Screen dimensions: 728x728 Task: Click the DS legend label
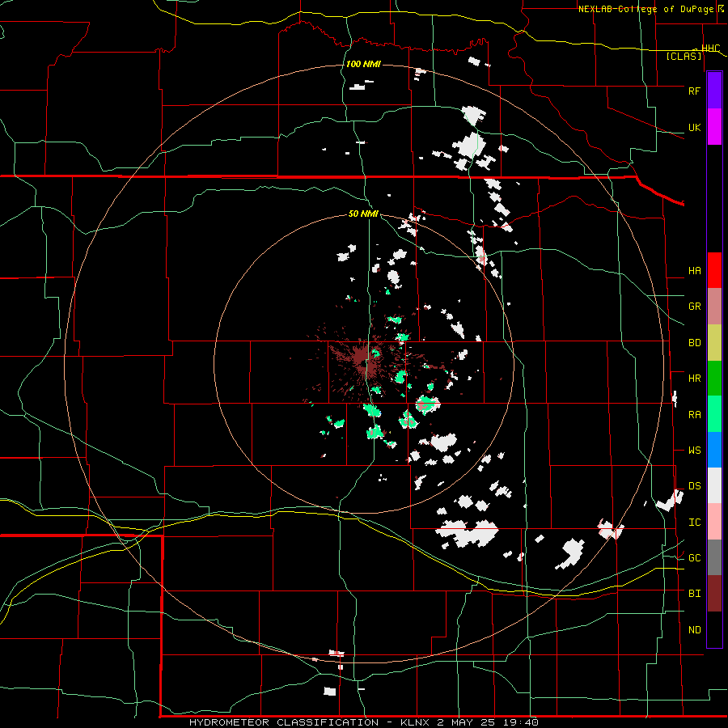(x=694, y=485)
